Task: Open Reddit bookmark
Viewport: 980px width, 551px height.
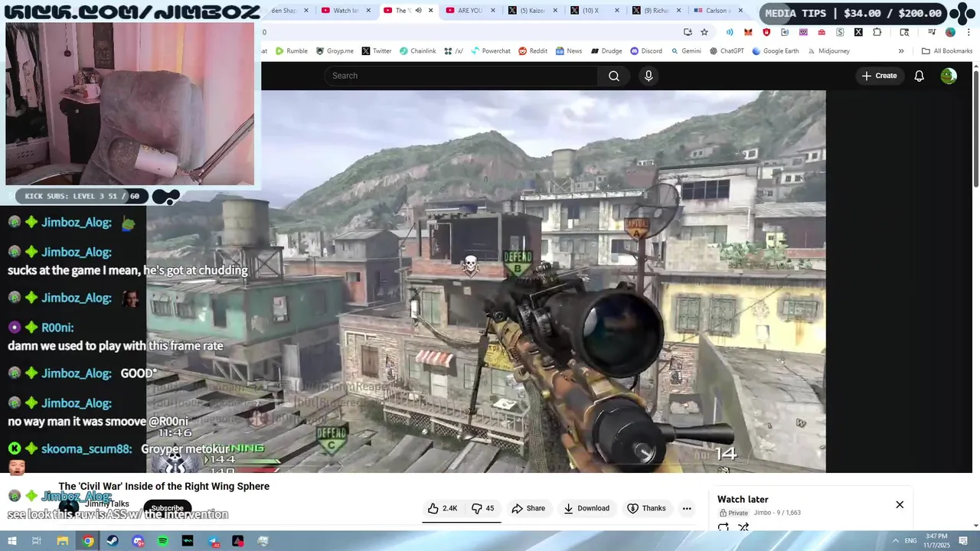Action: point(533,51)
